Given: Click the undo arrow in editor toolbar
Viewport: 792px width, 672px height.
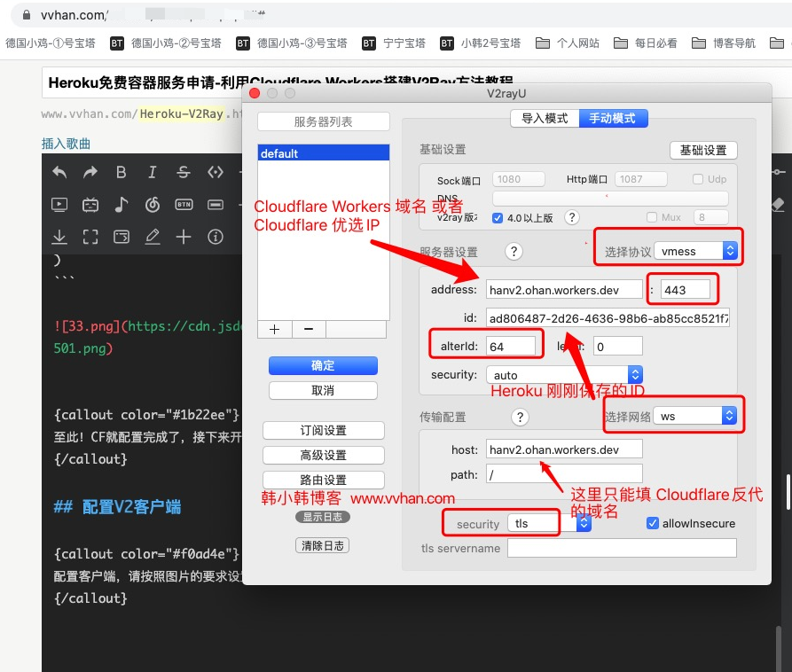Looking at the screenshot, I should click(59, 173).
